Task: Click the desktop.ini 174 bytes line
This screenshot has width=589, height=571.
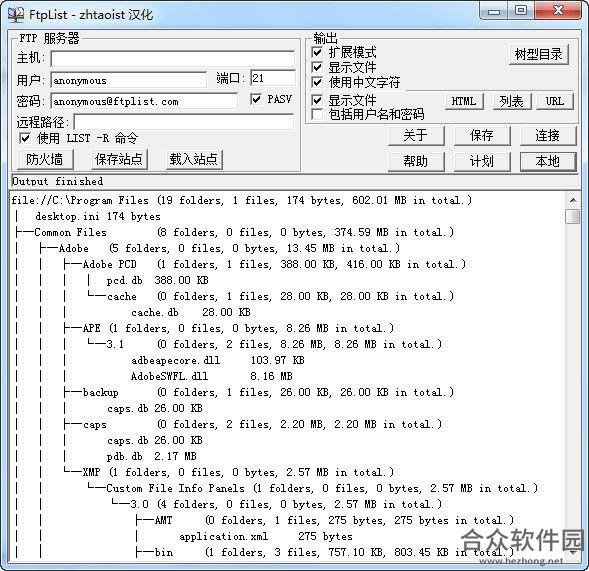Action: point(98,216)
